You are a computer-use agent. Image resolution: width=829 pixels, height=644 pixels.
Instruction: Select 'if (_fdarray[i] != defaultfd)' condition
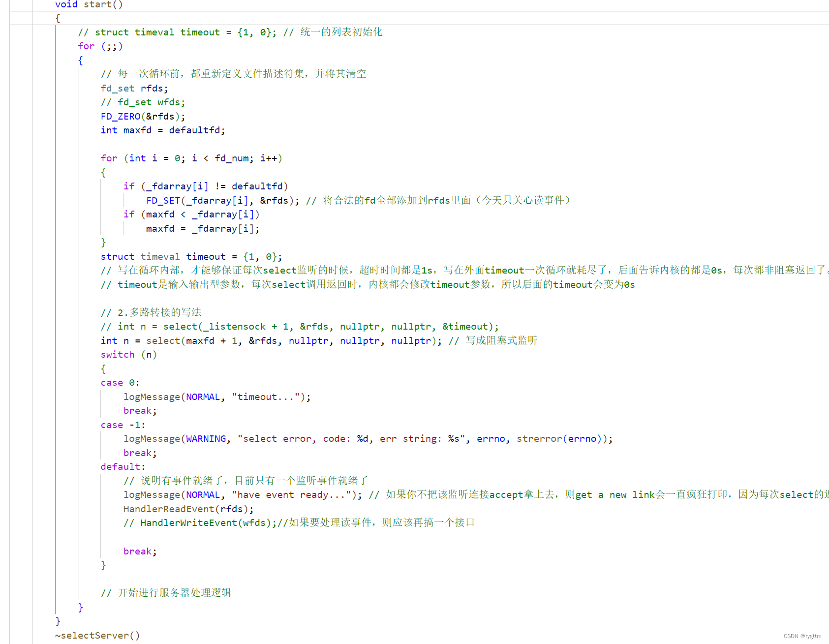coord(206,186)
